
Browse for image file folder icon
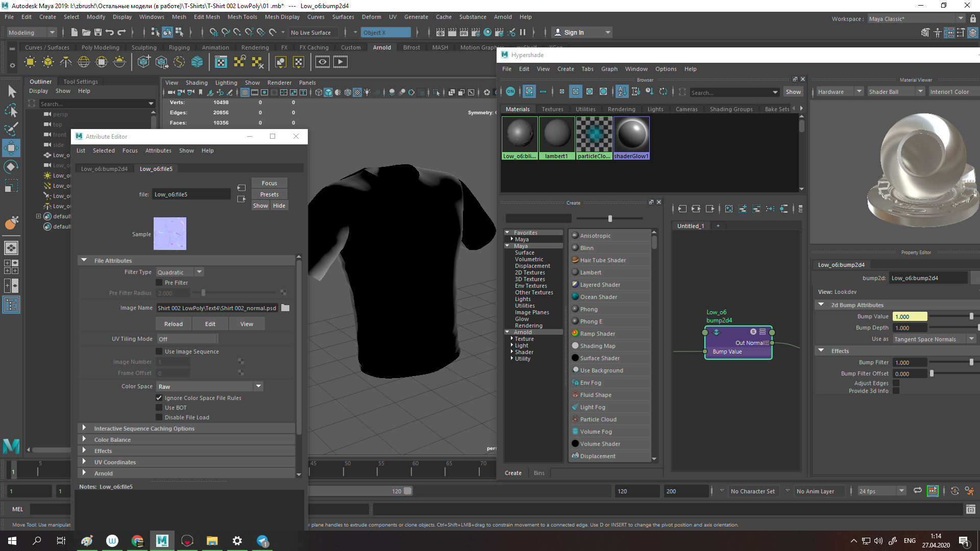[285, 308]
